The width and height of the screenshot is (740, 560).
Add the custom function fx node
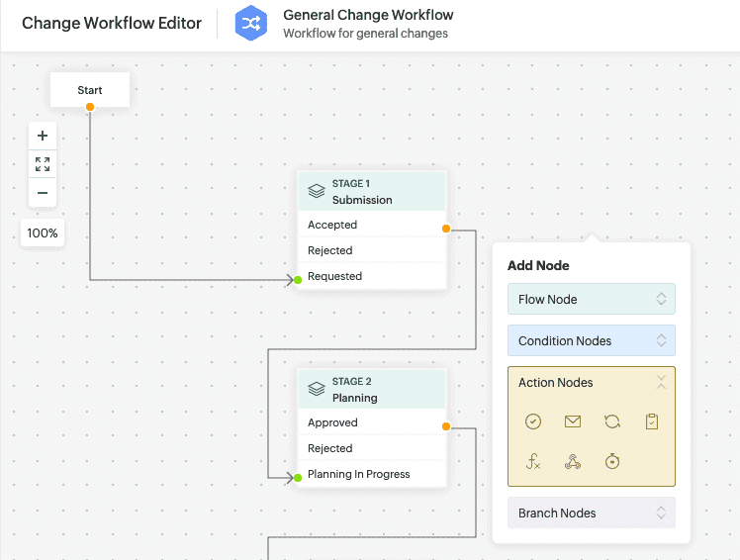(x=533, y=461)
